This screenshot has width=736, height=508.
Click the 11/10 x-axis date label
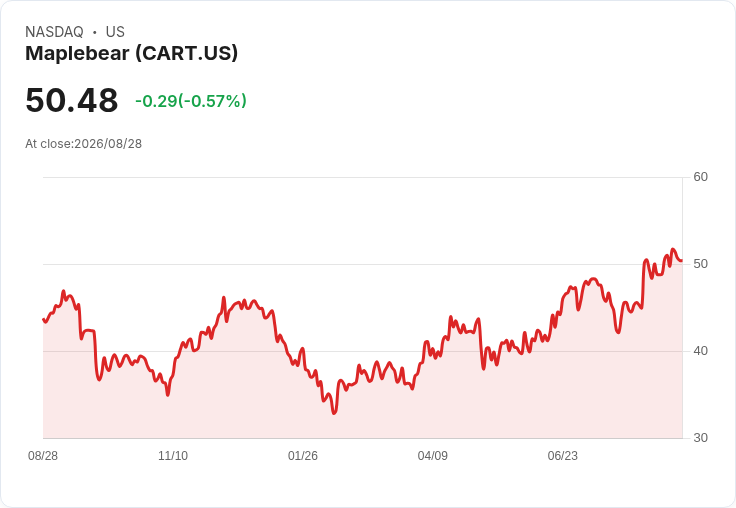pos(173,455)
